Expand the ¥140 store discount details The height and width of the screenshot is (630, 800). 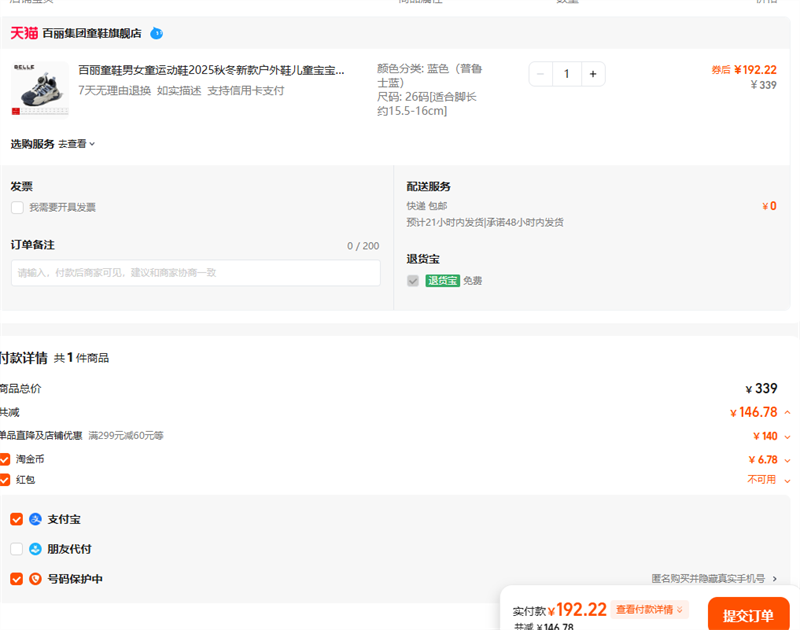click(787, 436)
